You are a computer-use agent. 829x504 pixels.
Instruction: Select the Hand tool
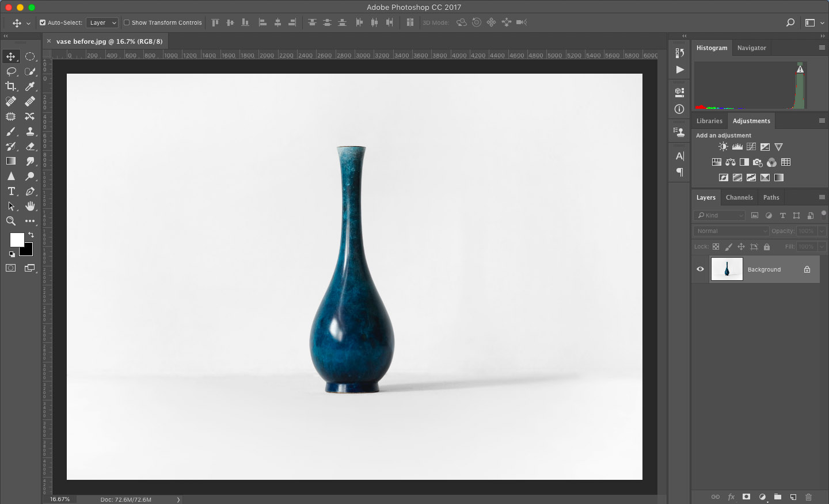(x=30, y=206)
